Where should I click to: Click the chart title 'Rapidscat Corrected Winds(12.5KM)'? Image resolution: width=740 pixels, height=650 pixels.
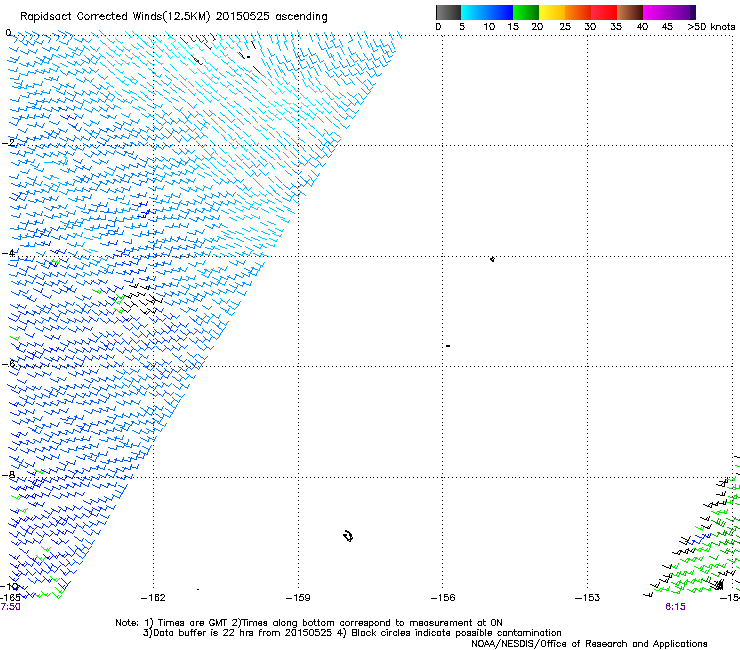point(115,17)
